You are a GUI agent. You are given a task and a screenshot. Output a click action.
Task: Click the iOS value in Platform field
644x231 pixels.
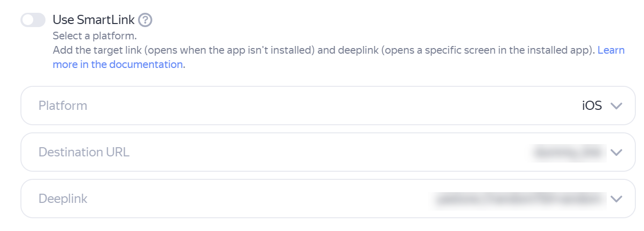tap(592, 106)
